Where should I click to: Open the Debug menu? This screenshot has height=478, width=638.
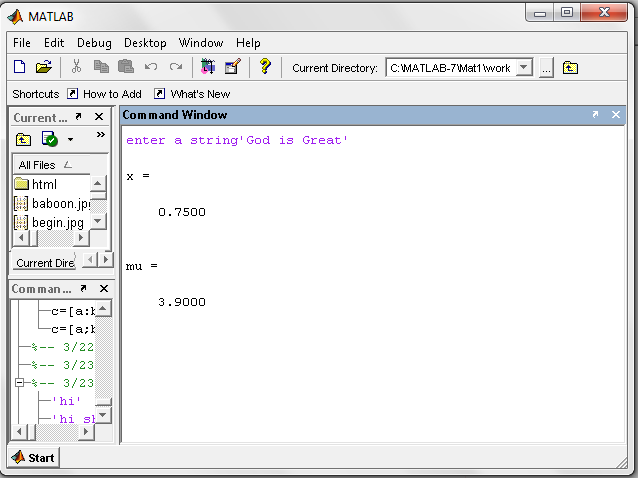pyautogui.click(x=94, y=43)
